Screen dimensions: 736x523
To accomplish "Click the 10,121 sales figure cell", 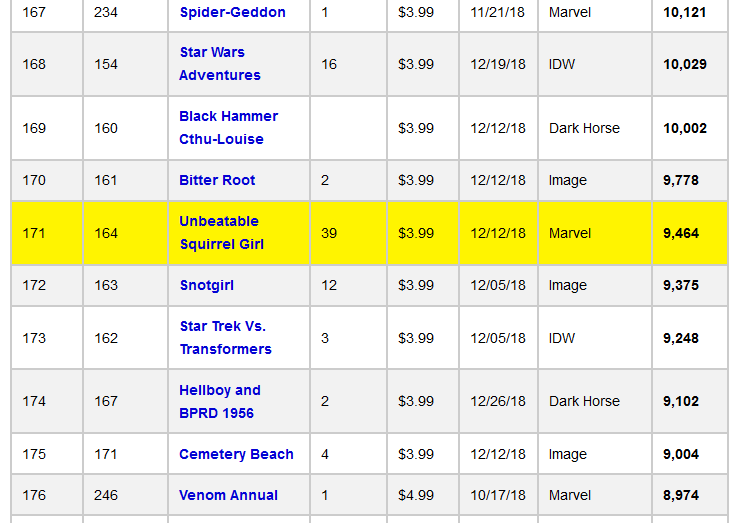I will tap(684, 12).
